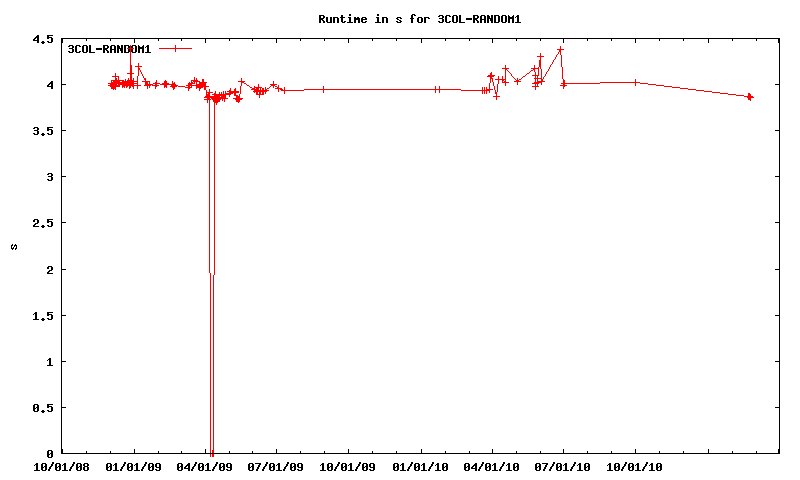
Task: Click the 10/01/10 x-axis date label
Action: click(x=635, y=465)
